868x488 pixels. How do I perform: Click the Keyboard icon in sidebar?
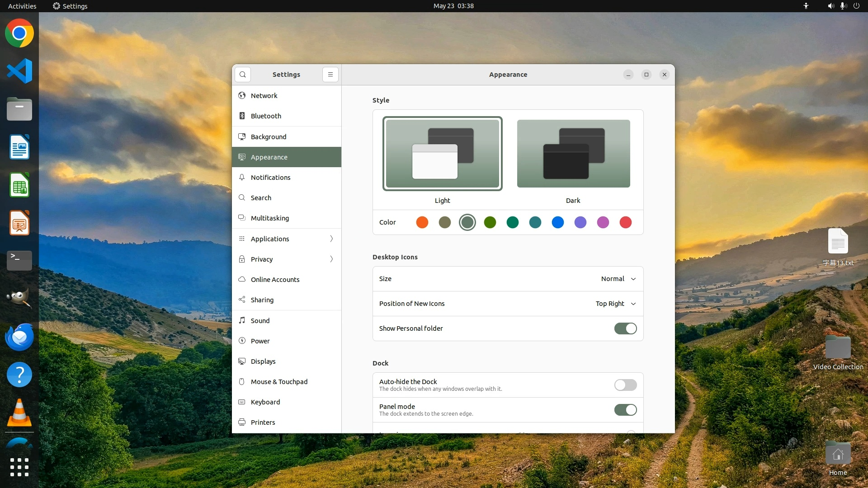242,402
